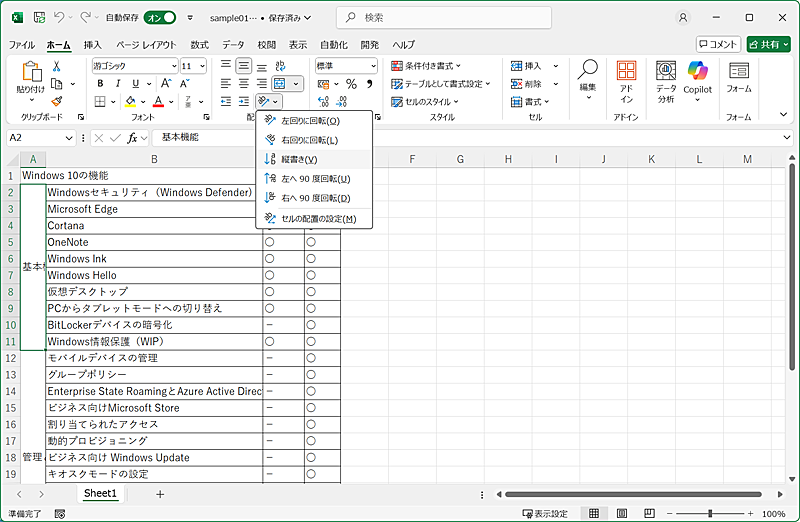
Task: Click the コメント button
Action: [x=718, y=44]
